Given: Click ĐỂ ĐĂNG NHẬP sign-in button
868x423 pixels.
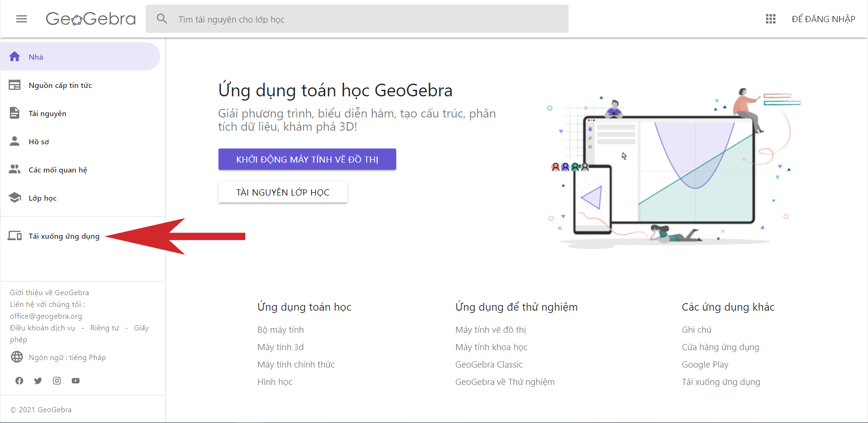Looking at the screenshot, I should [823, 19].
